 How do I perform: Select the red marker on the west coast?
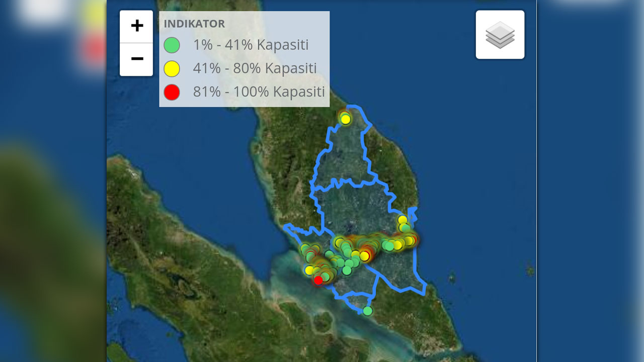pos(318,281)
